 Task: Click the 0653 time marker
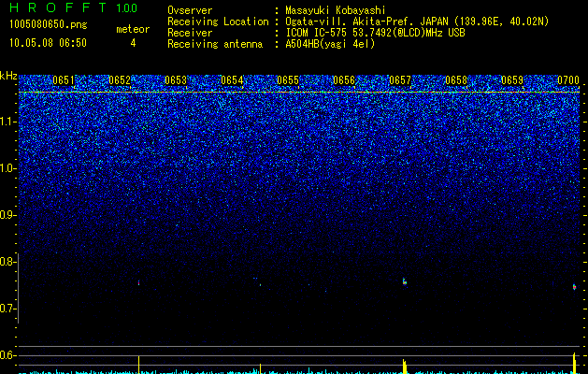coord(176,80)
